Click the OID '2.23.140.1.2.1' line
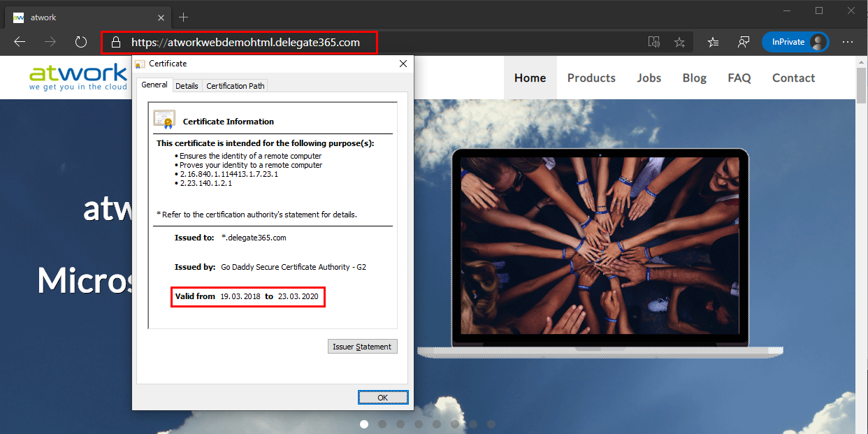The height and width of the screenshot is (434, 868). (205, 183)
